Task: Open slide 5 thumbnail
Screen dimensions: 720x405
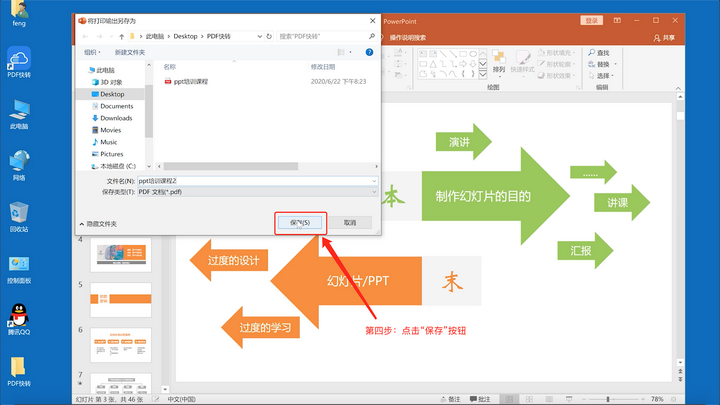Action: pyautogui.click(x=121, y=299)
